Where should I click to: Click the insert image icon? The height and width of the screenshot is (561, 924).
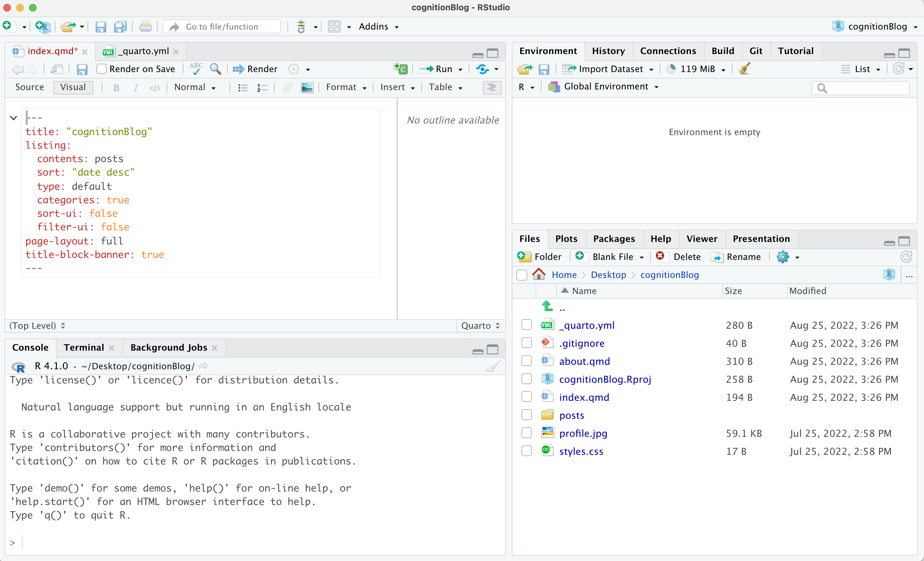pyautogui.click(x=307, y=87)
